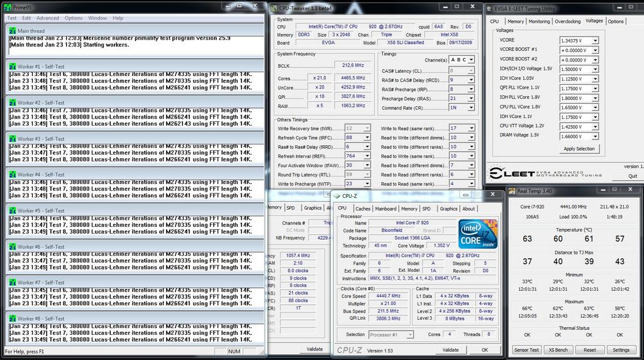644x360 pixels.
Task: Click the Worker #4 Self-Test icon
Action: (x=12, y=175)
